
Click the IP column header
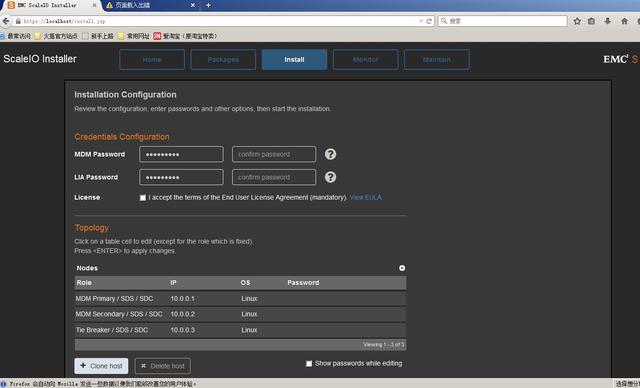[x=173, y=283]
